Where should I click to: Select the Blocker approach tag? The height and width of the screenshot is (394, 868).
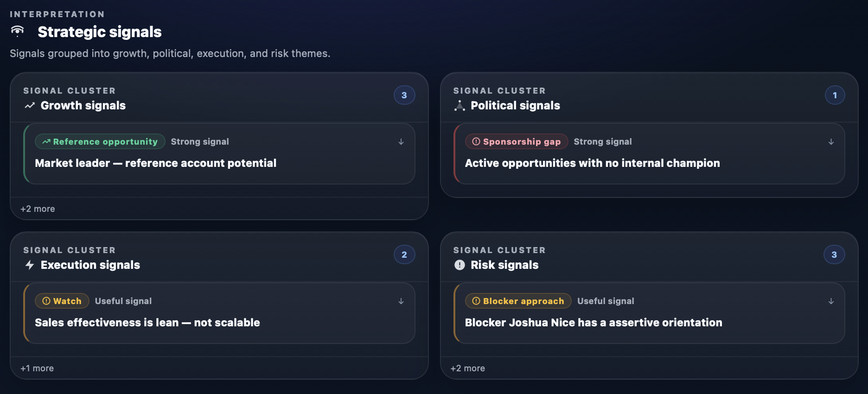[x=518, y=301]
